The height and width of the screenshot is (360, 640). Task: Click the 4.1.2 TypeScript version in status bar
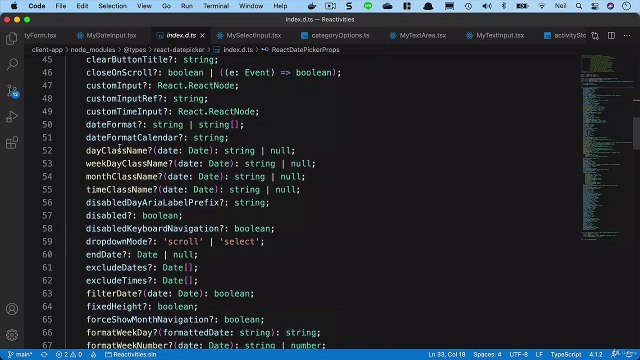(596, 355)
